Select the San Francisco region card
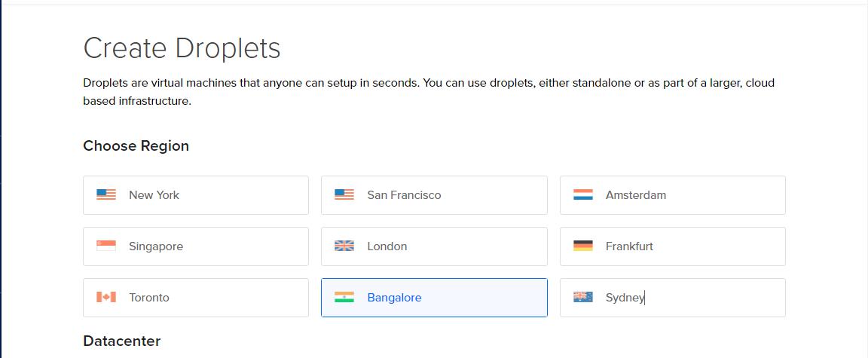The image size is (868, 358). (434, 194)
